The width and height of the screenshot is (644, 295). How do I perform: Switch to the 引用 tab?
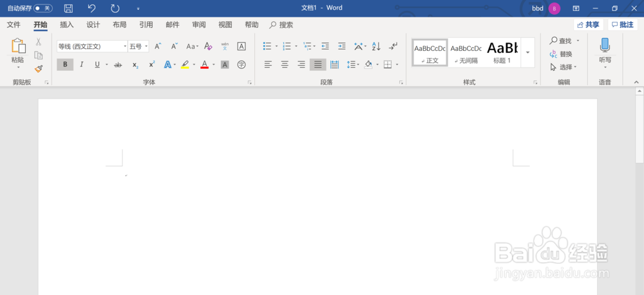146,24
